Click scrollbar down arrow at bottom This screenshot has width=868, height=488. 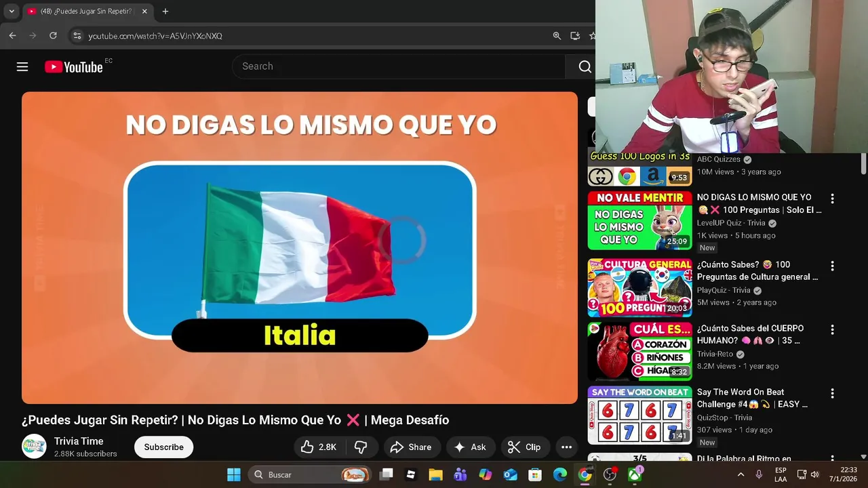tap(863, 457)
